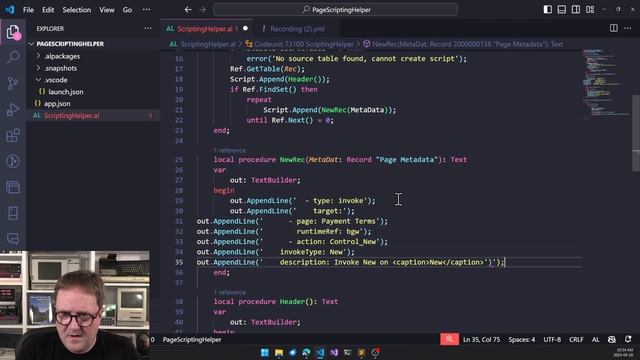
Task: Open Windows Start button on taskbar
Action: coord(265,352)
